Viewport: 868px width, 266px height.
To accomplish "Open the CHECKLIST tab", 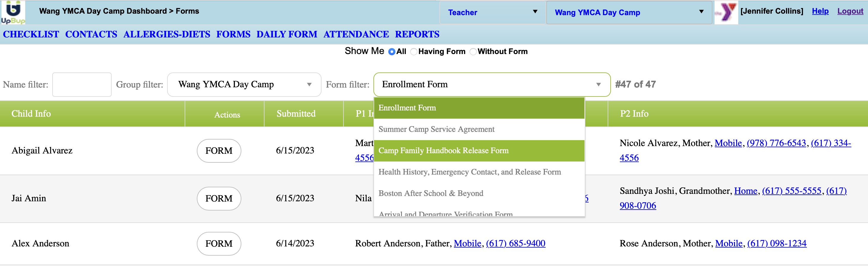I will [x=31, y=34].
